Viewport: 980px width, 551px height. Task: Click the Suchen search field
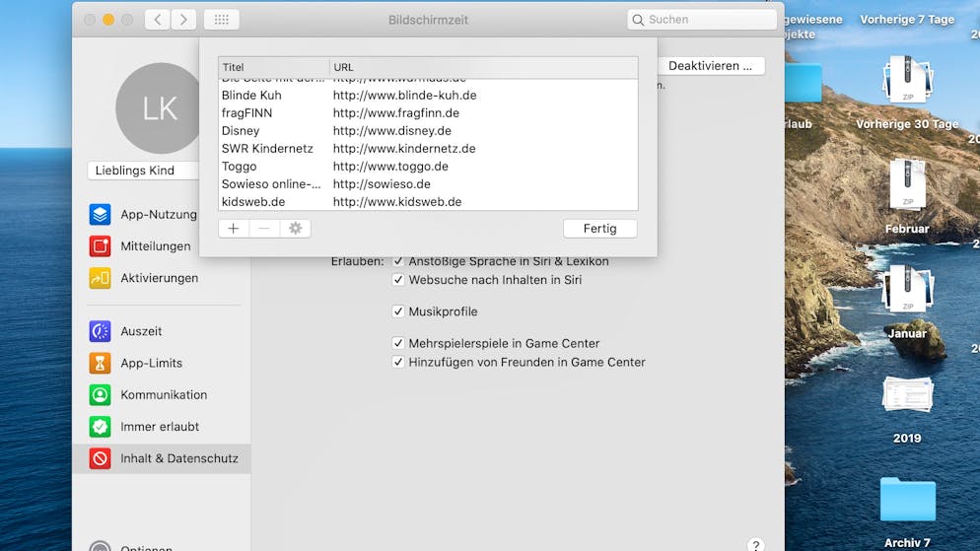(702, 20)
